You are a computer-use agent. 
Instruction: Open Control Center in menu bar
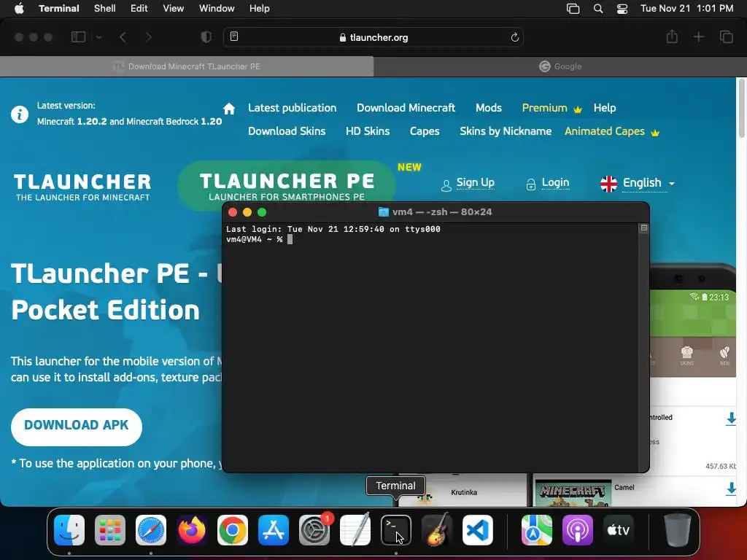tap(622, 9)
